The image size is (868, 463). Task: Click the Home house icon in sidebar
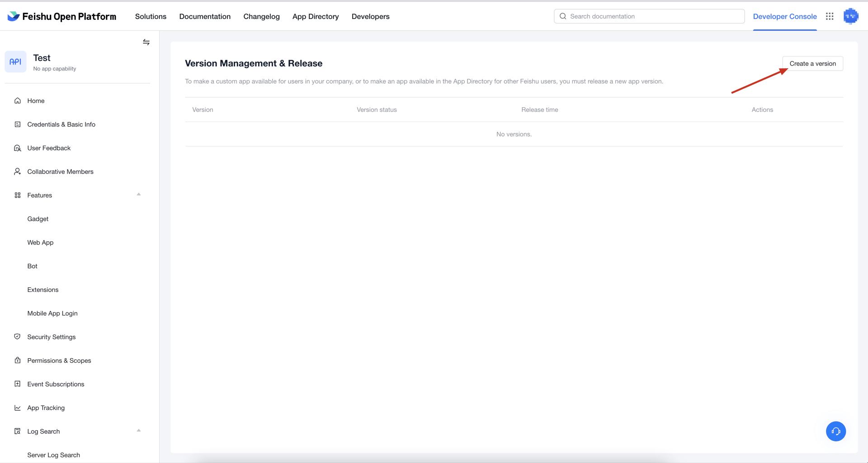click(x=18, y=101)
